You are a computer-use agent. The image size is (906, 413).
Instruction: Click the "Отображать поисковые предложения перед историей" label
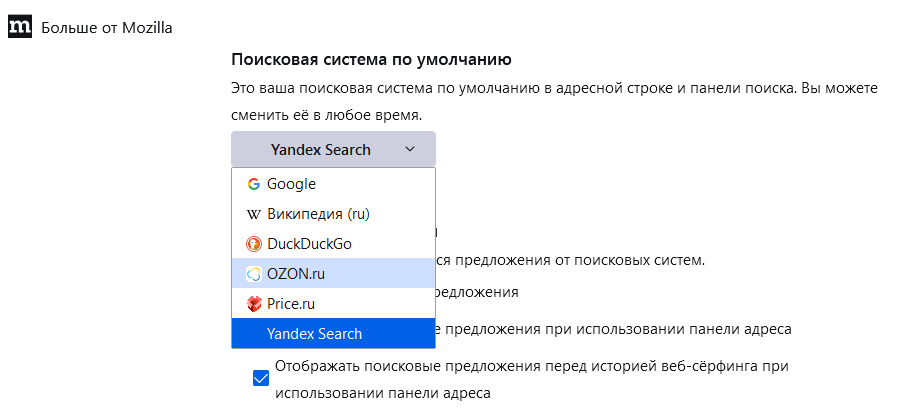tap(532, 379)
